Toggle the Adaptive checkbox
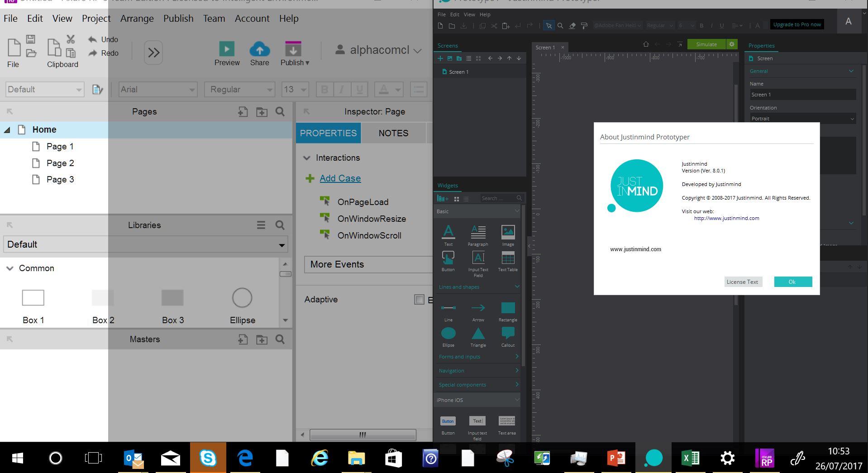The image size is (868, 473). tap(419, 300)
